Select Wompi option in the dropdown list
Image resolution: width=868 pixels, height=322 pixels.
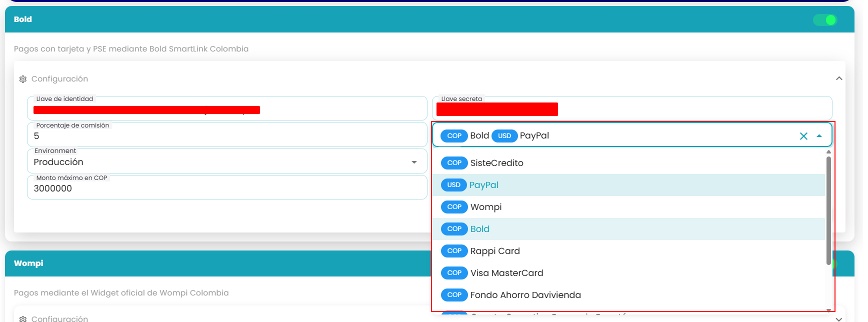(628, 207)
